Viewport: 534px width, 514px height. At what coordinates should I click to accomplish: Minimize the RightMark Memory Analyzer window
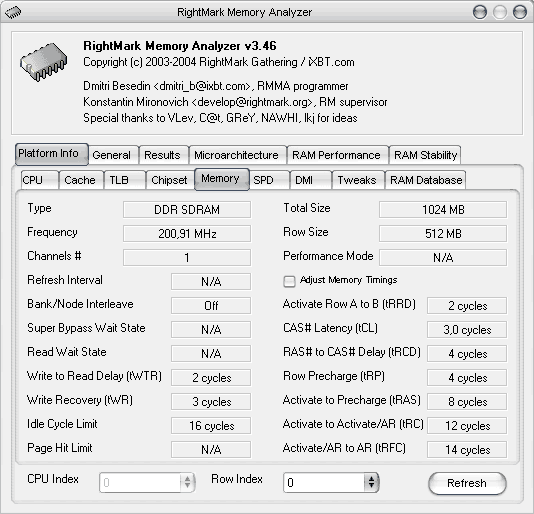(x=480, y=13)
